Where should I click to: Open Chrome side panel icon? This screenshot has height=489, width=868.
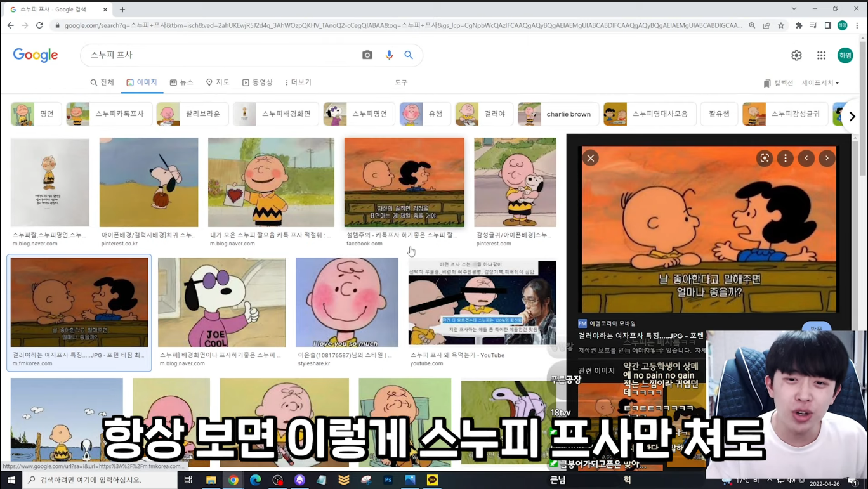828,25
